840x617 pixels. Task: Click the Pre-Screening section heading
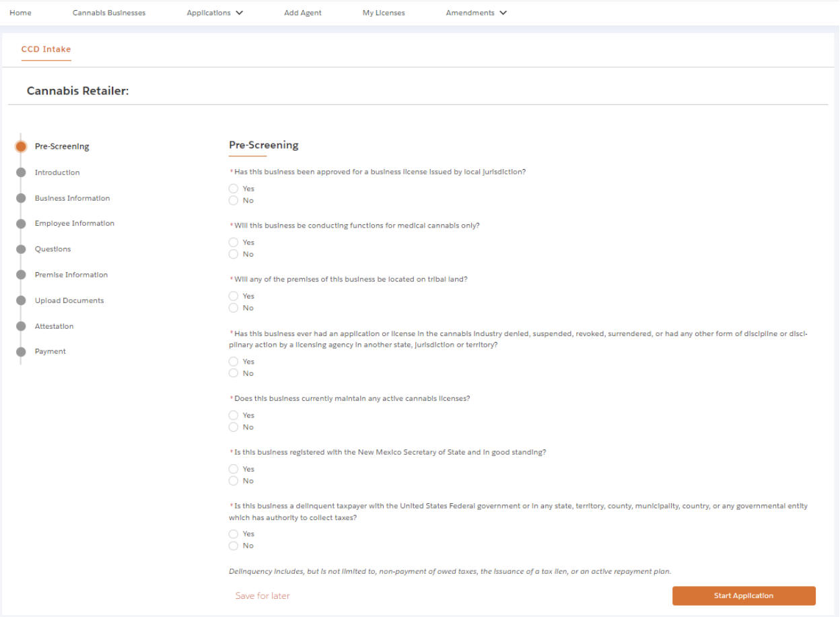(264, 145)
